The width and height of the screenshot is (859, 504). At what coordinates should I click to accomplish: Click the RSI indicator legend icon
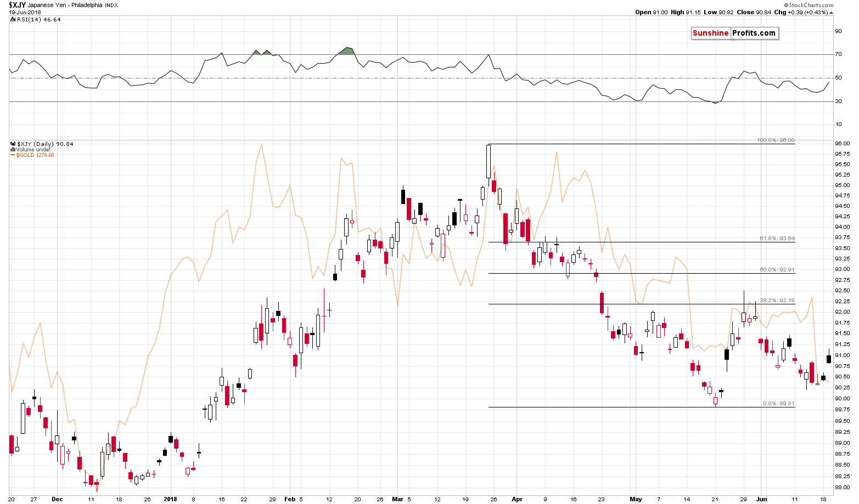pos(12,19)
